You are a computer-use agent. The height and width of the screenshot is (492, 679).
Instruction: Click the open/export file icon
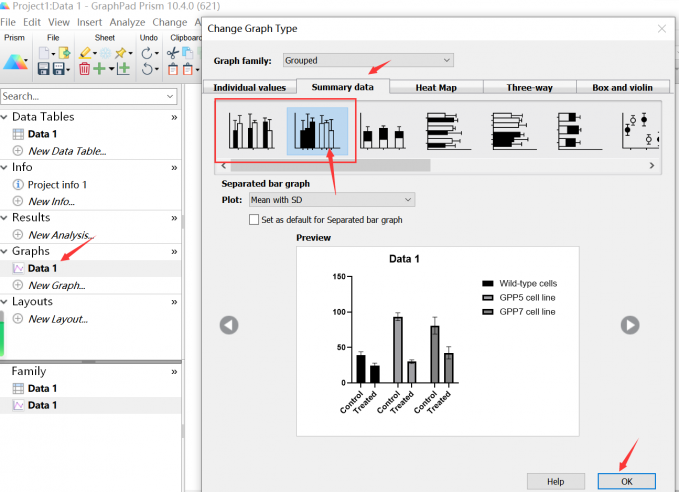[64, 53]
